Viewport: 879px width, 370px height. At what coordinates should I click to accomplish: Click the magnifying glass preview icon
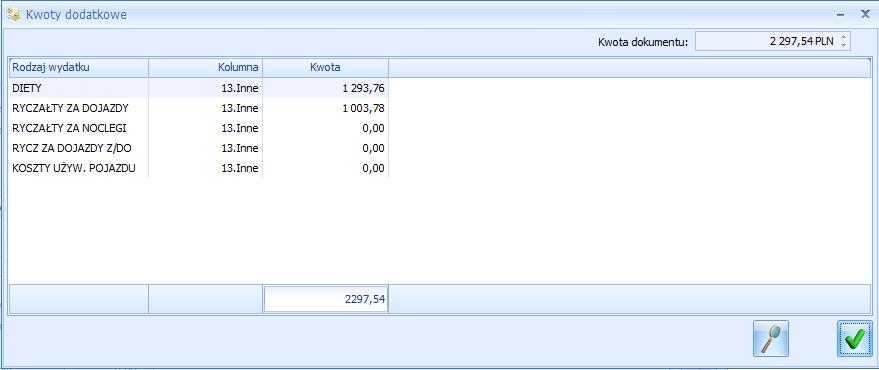coord(771,339)
